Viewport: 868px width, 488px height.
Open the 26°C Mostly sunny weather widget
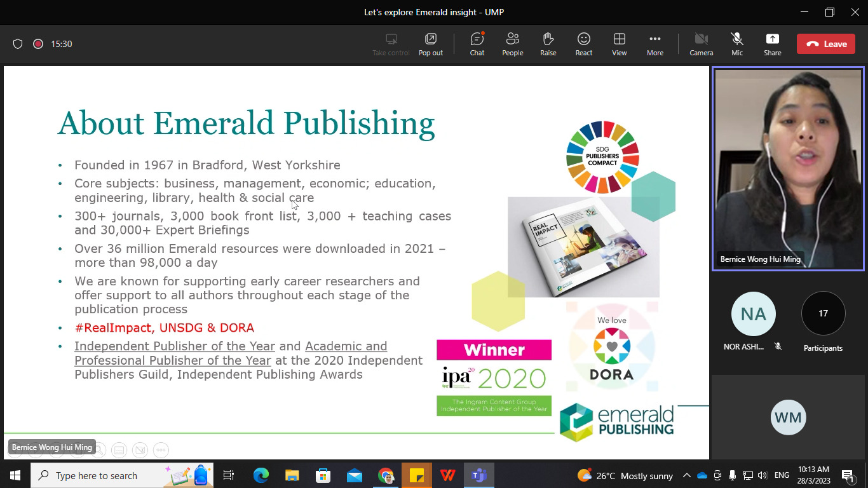click(x=625, y=475)
